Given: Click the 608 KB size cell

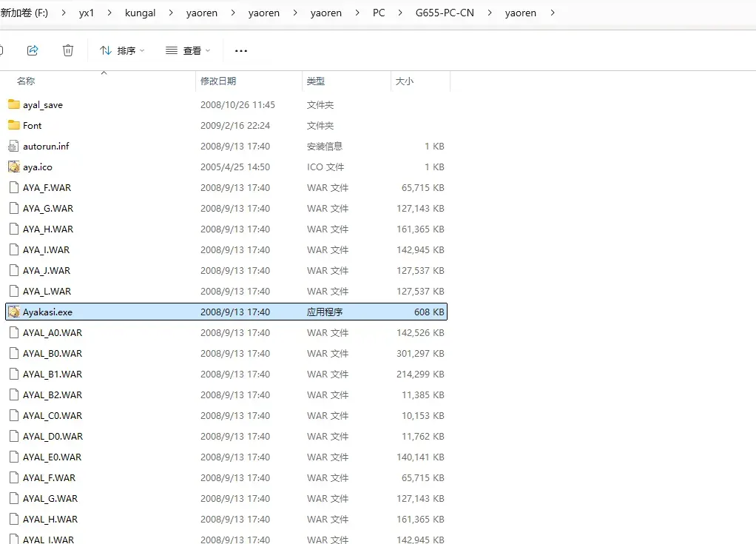Looking at the screenshot, I should click(x=429, y=312).
